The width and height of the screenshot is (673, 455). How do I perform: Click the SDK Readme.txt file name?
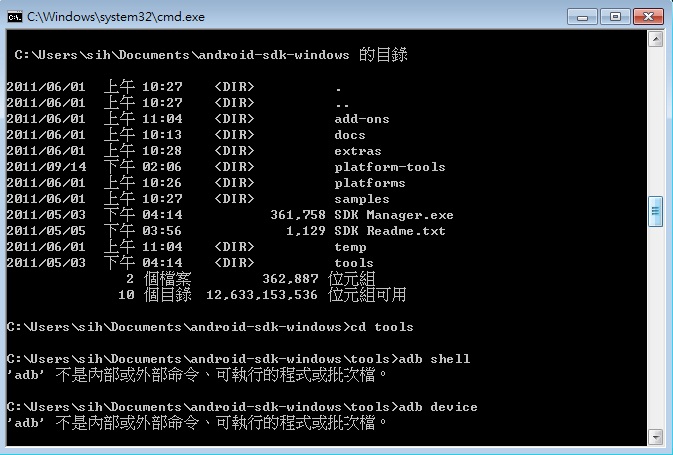[x=390, y=231]
